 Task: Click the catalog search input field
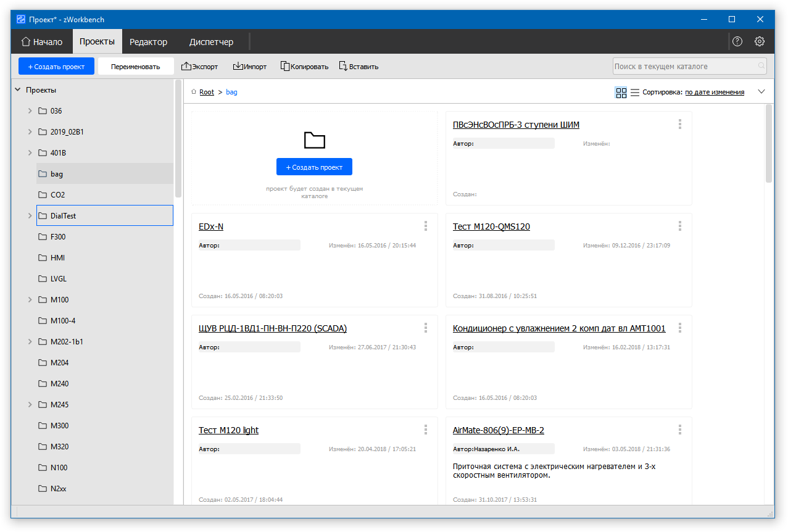684,66
